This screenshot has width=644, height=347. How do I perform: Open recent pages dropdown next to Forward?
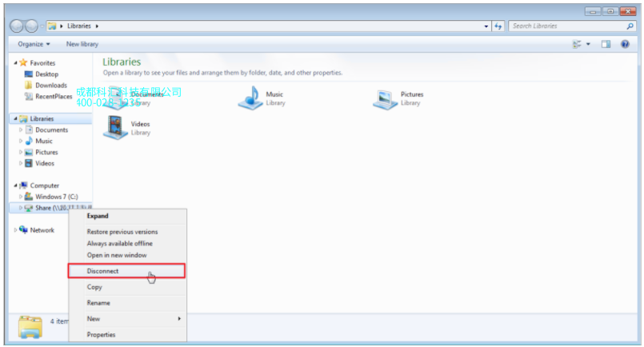[42, 26]
